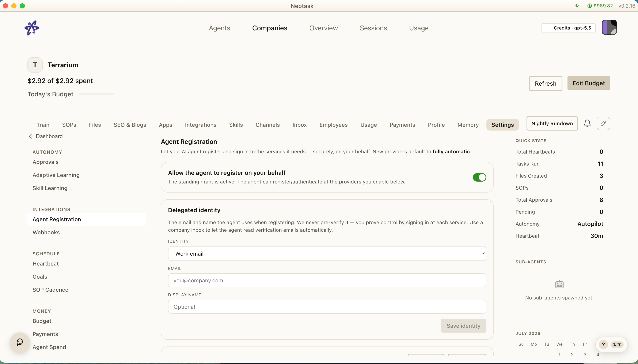638x364 pixels.
Task: Click 'Tasks Run' stat row
Action: (559, 164)
